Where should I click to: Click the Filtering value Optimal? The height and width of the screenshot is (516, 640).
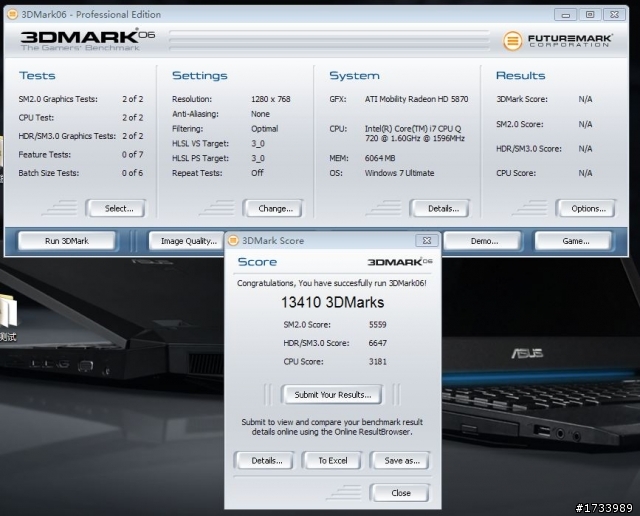264,129
